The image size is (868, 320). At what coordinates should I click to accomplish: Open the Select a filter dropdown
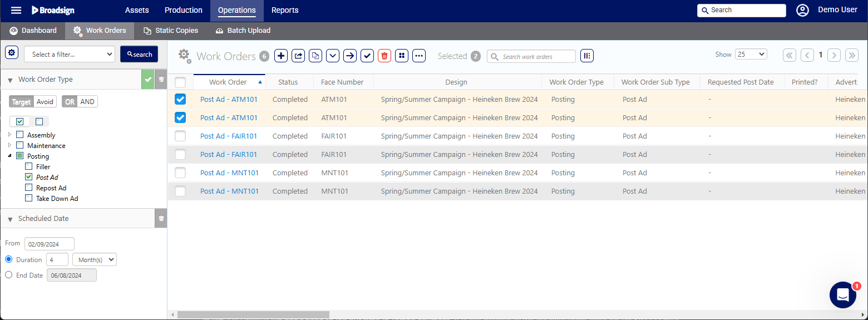(70, 54)
